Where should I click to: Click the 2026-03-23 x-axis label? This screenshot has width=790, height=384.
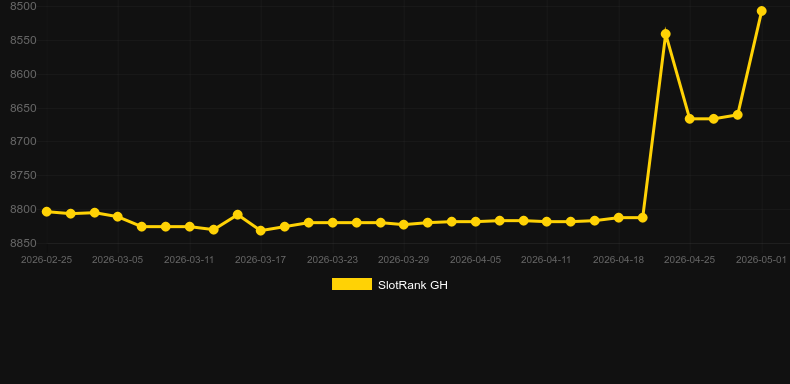click(333, 260)
